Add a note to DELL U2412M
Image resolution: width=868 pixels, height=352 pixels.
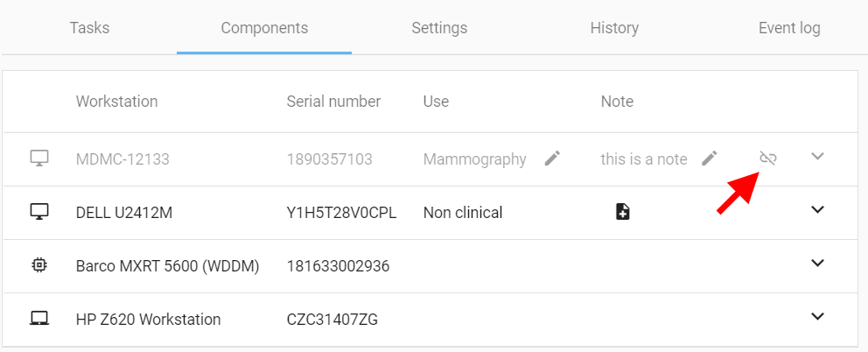623,211
